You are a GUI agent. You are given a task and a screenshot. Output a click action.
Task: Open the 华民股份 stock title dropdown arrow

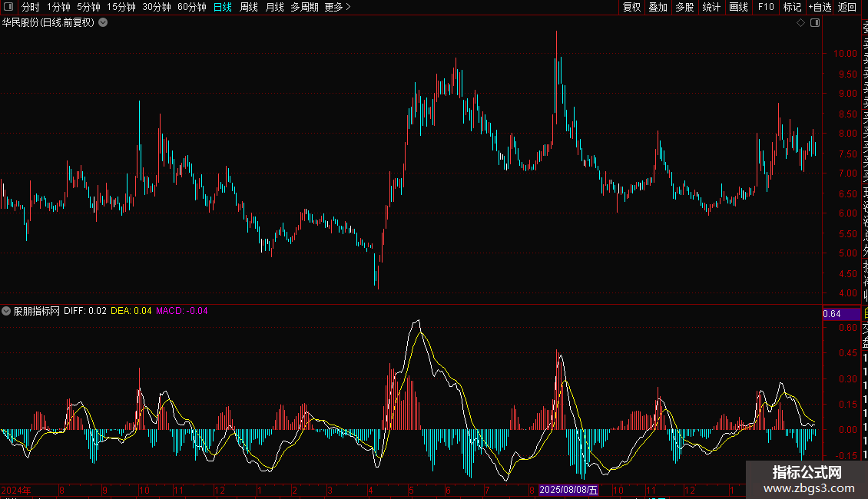(x=103, y=23)
